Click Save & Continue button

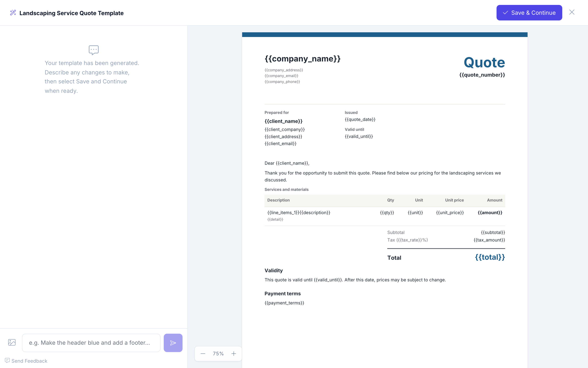click(529, 13)
